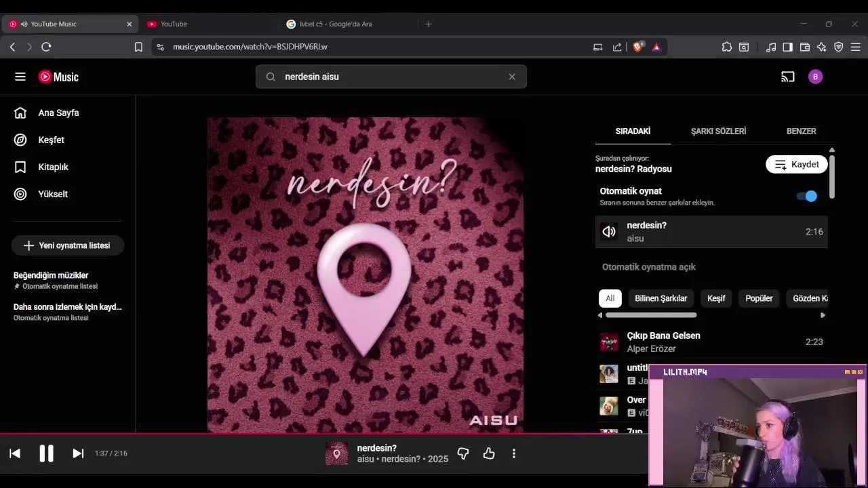This screenshot has width=868, height=488.
Task: Click the nerdesin? album artwork
Action: pyautogui.click(x=366, y=274)
